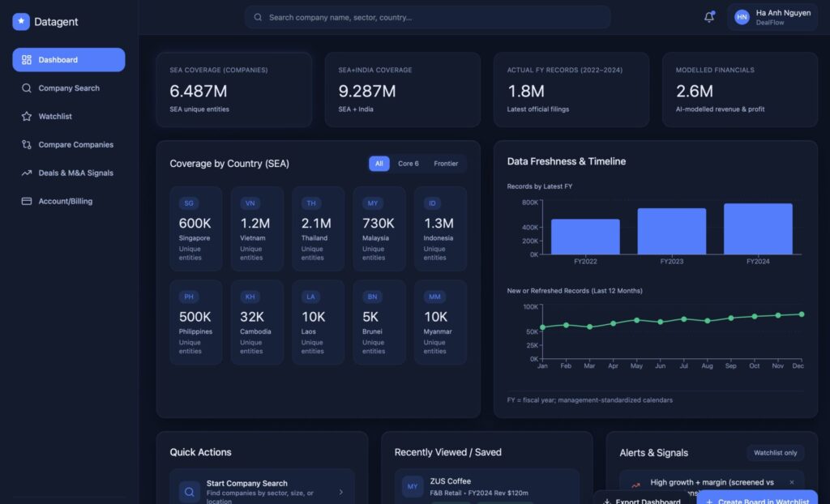Select the Compare Companies sidebar icon
The width and height of the screenshot is (830, 504).
pyautogui.click(x=26, y=144)
